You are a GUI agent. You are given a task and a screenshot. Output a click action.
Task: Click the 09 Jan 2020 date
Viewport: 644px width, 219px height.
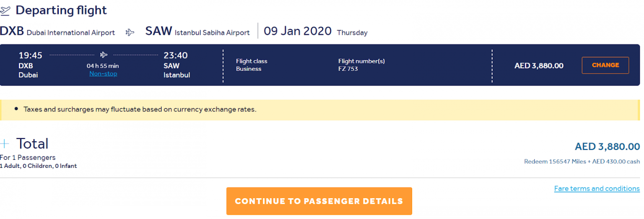click(x=298, y=31)
